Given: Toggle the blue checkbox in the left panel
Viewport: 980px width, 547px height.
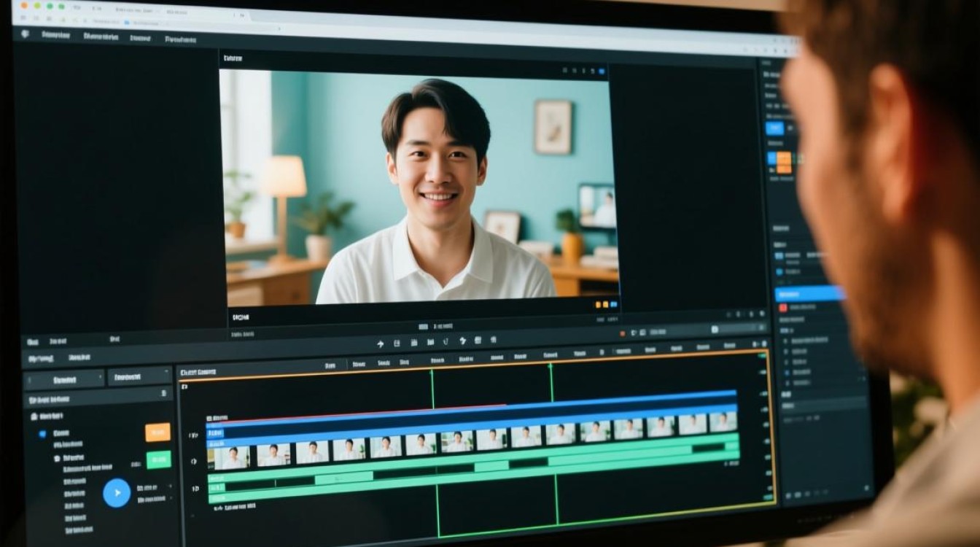Looking at the screenshot, I should (42, 434).
